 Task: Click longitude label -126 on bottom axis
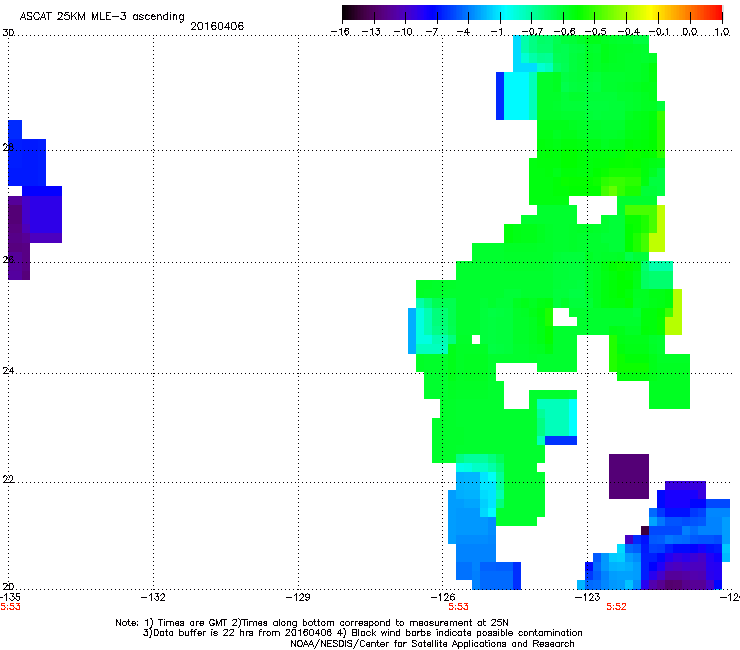pos(443,597)
